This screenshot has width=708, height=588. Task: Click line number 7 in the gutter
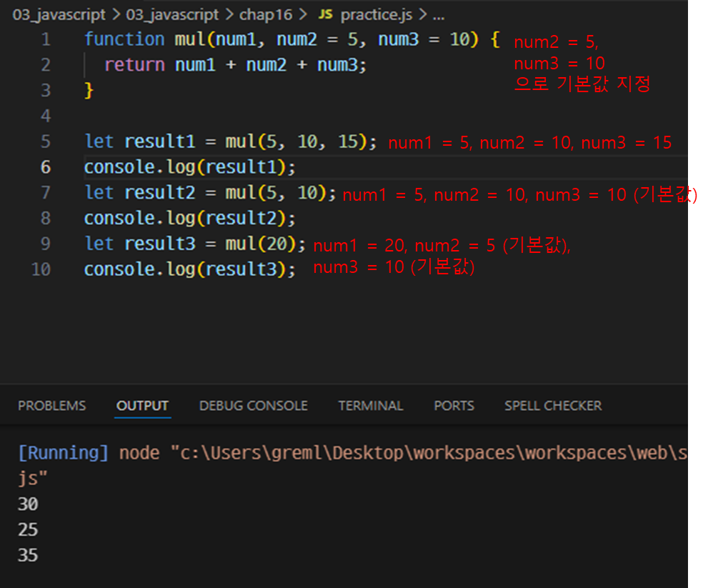[x=46, y=193]
